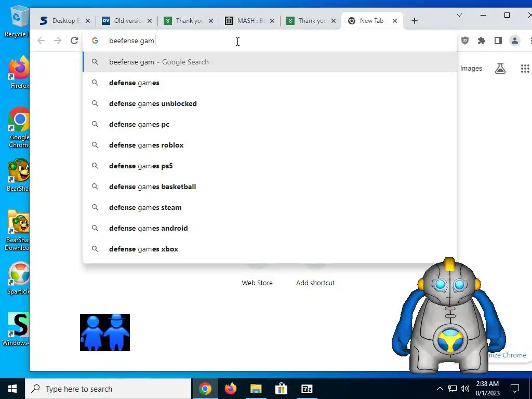Open the volume tray icon
This screenshot has width=532, height=399.
coord(465,389)
